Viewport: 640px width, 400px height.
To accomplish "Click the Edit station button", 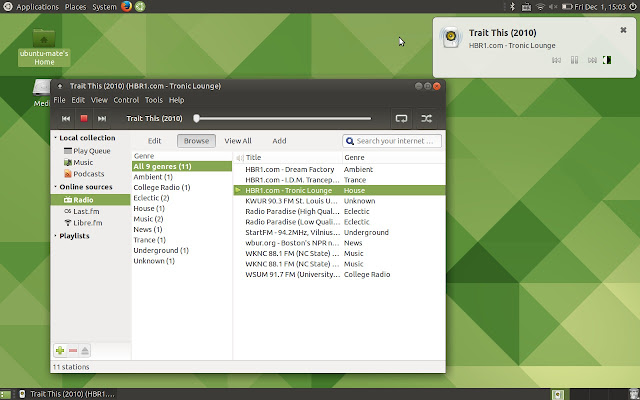I will (154, 141).
